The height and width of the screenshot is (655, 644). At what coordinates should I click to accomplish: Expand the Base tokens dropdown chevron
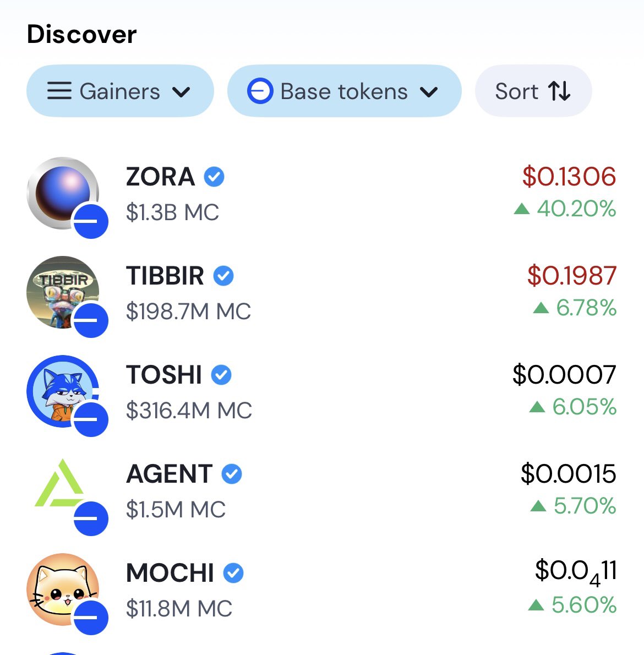point(429,91)
